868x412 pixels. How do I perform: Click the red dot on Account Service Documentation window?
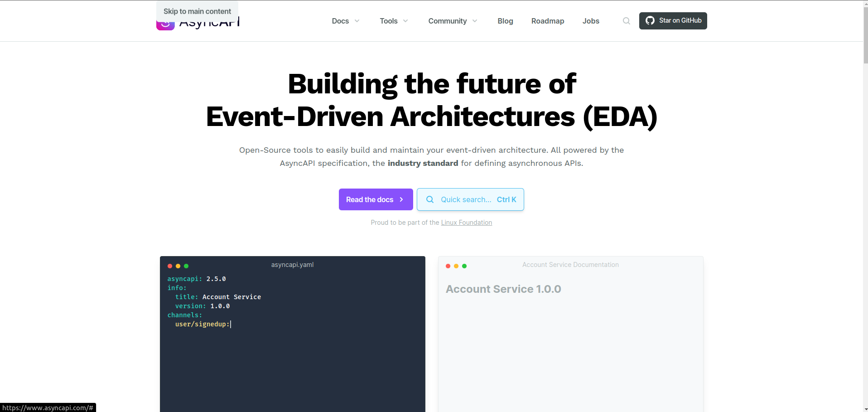click(x=448, y=266)
